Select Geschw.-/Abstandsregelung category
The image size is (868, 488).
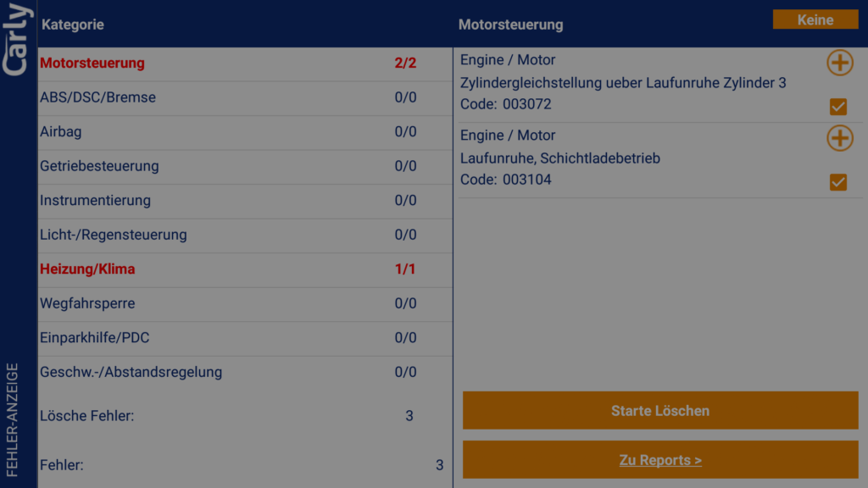click(131, 372)
